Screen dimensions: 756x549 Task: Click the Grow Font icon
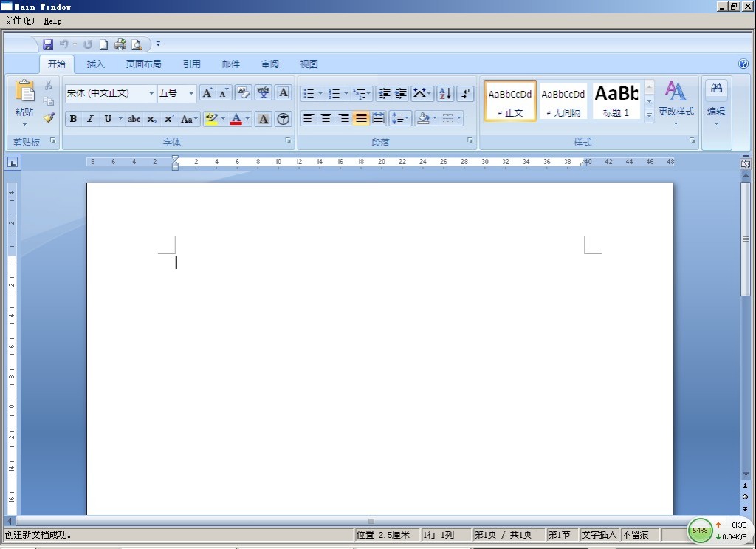207,93
